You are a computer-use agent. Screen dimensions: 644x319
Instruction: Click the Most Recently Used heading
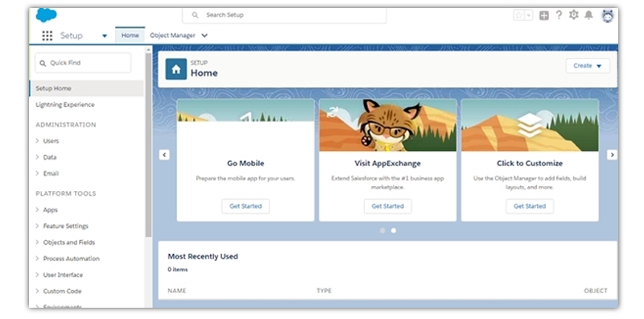coord(203,256)
